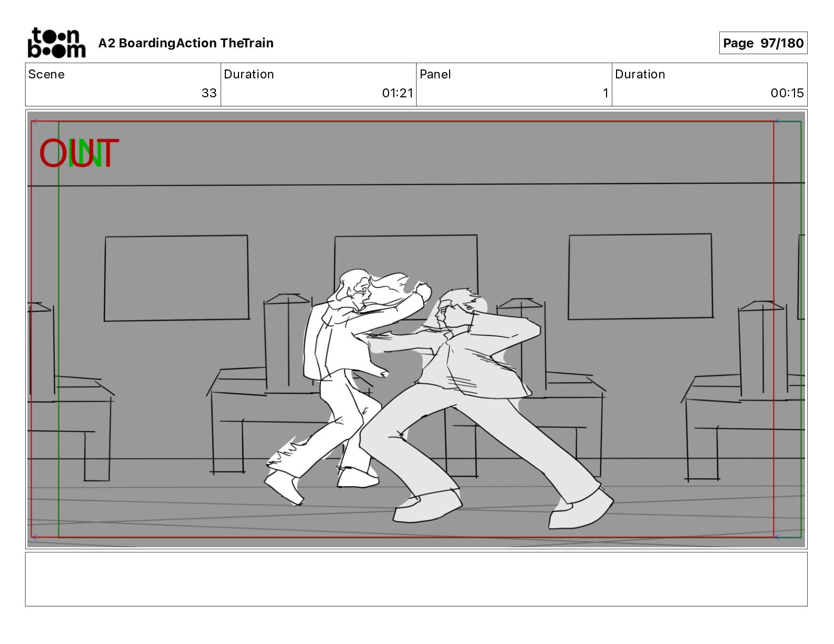The image size is (834, 644).
Task: Click the 'Panel' header label
Action: 435,74
